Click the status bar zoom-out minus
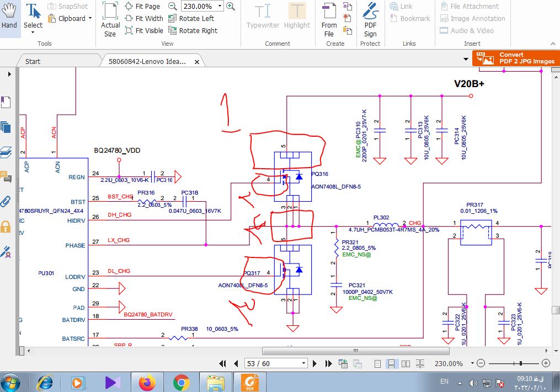 tap(481, 363)
